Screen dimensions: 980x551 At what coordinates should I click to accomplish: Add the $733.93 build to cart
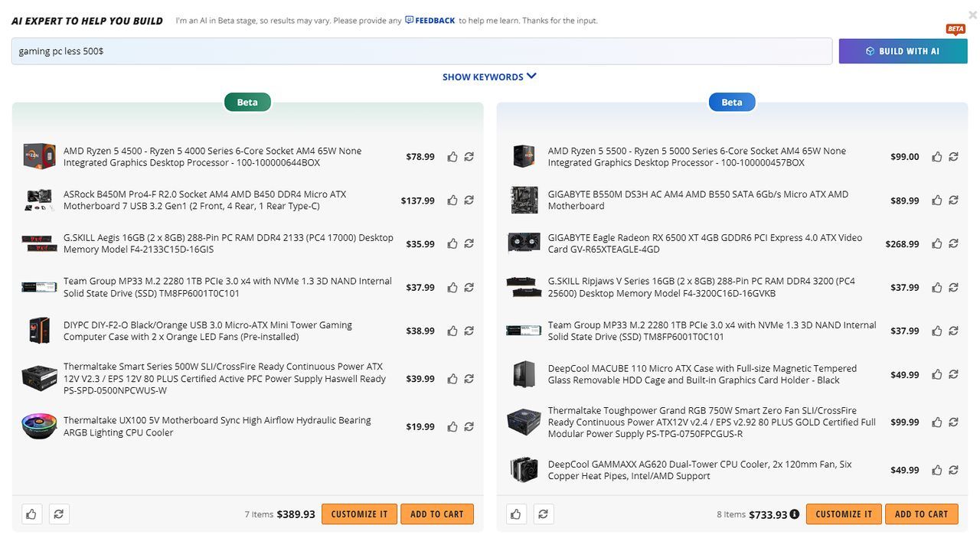[x=922, y=514]
